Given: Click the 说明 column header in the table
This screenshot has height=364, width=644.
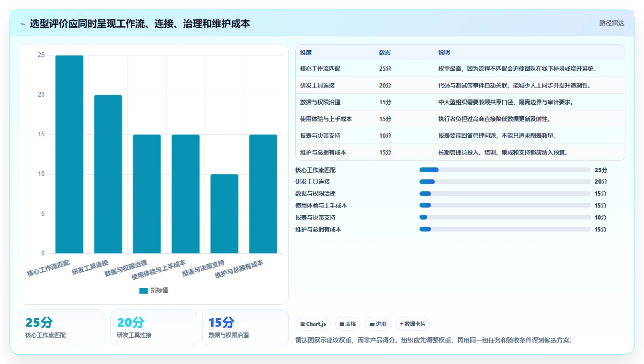Looking at the screenshot, I should pos(444,53).
